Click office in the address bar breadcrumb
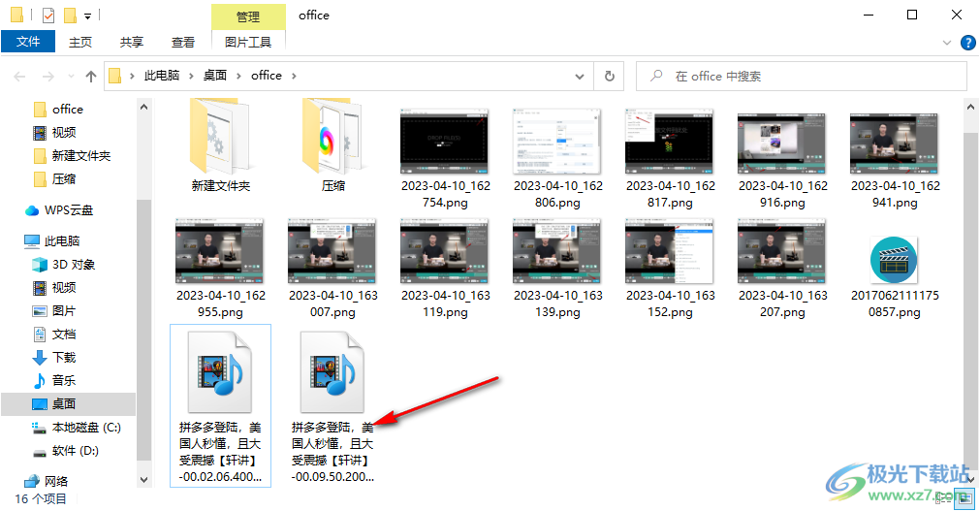980x511 pixels. point(267,76)
